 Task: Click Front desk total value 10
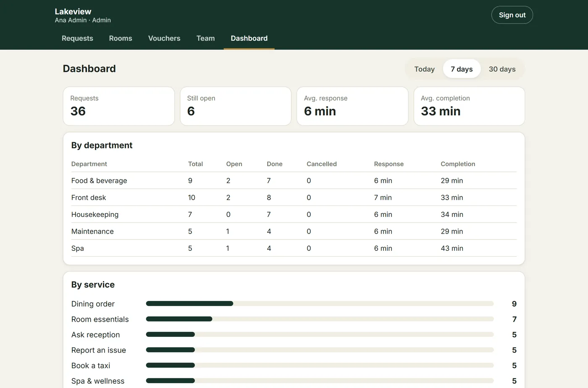[x=192, y=198]
